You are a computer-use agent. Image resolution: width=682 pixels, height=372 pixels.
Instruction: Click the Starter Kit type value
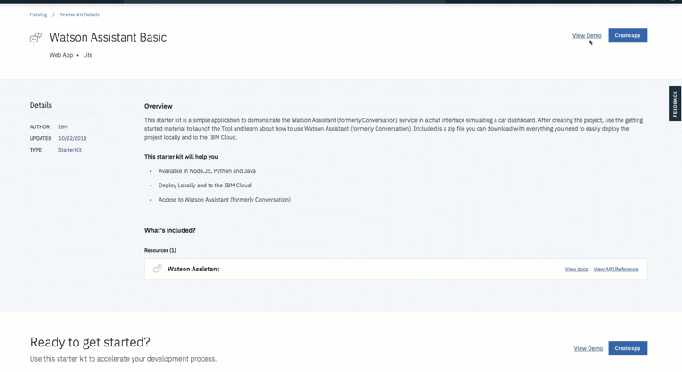click(70, 150)
